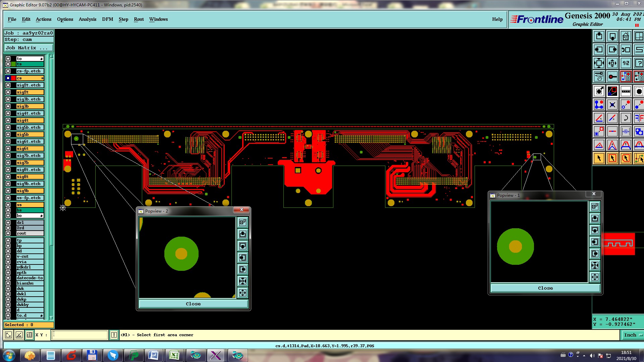The width and height of the screenshot is (644, 362).
Task: Enable the sig2t layer checkbox
Action: pyautogui.click(x=8, y=92)
